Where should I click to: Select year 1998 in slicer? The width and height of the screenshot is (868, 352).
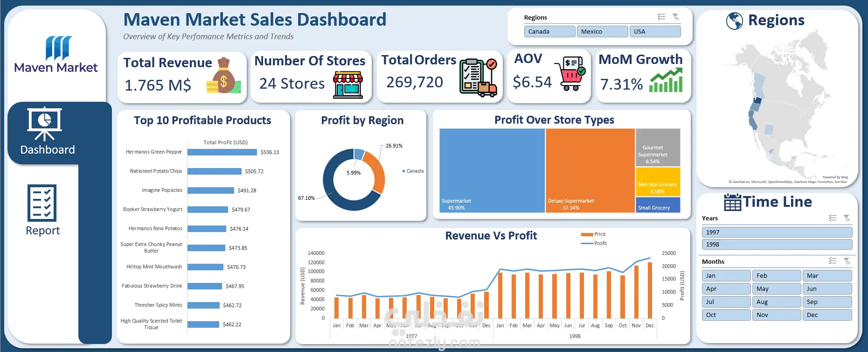point(777,244)
